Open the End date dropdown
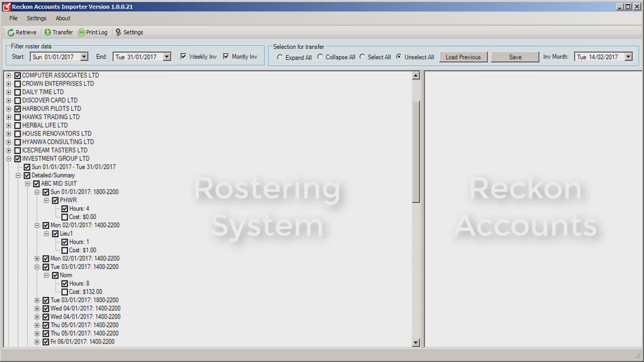 166,57
